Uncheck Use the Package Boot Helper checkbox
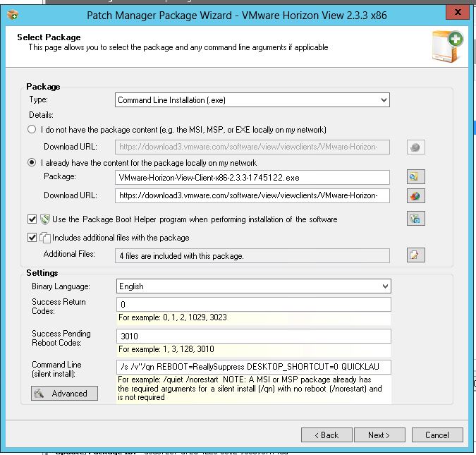Screen dimensions: 476x455 pos(32,219)
